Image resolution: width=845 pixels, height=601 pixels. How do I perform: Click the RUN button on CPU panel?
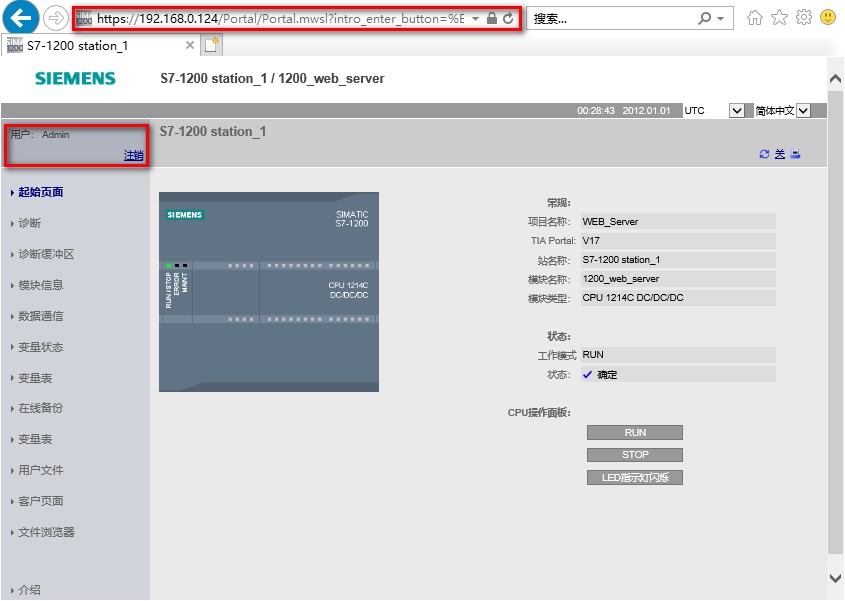[635, 433]
